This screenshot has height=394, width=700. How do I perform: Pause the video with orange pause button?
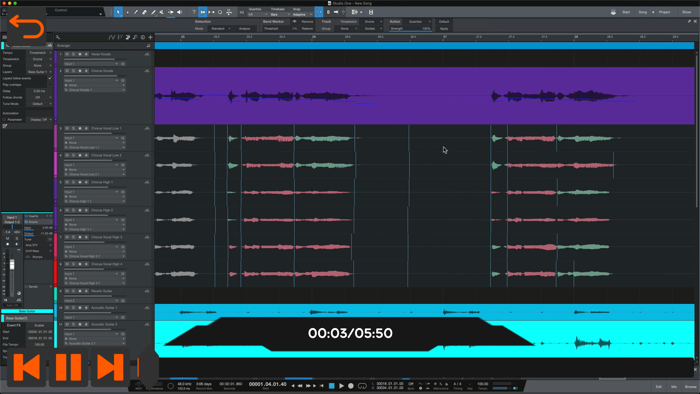point(68,368)
